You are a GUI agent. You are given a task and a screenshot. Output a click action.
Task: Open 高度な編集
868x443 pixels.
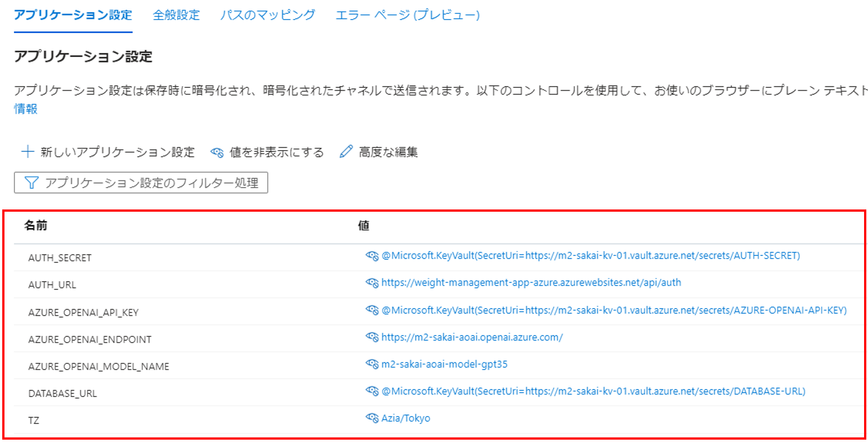pyautogui.click(x=379, y=152)
